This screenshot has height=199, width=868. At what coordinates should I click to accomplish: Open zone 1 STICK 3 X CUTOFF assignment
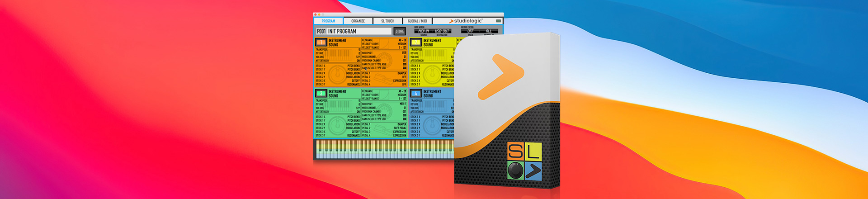338,81
